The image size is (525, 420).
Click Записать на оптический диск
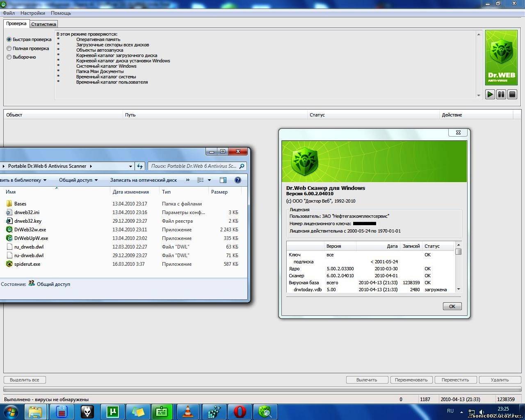tap(144, 180)
